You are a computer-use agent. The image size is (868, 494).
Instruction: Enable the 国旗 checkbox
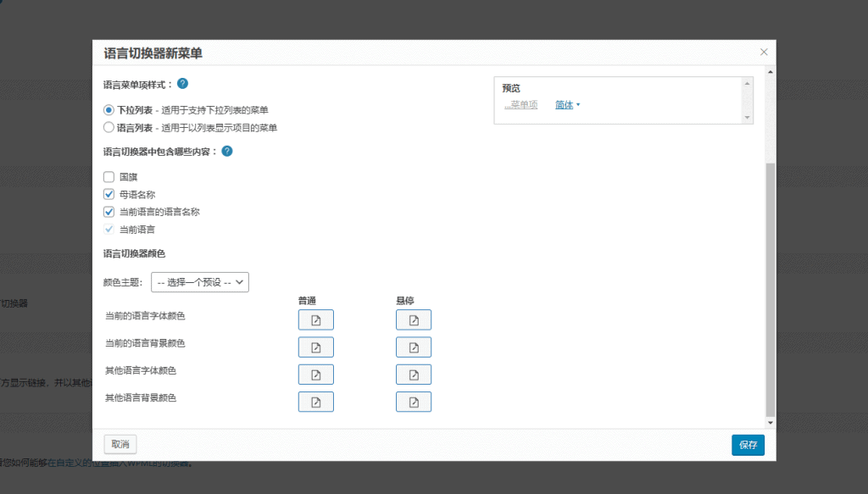(x=108, y=176)
